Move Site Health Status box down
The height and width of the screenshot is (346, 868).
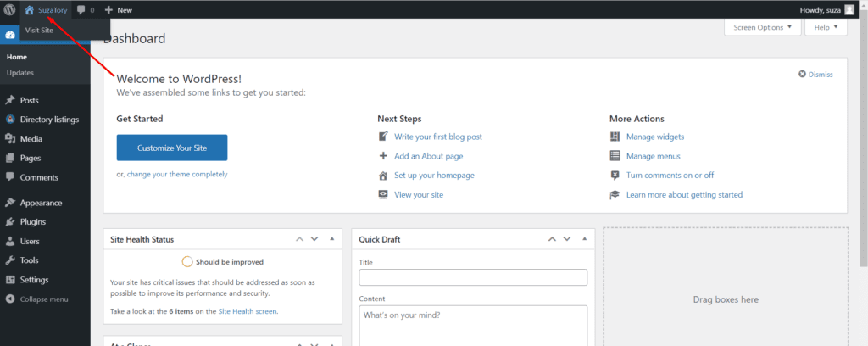click(x=314, y=239)
